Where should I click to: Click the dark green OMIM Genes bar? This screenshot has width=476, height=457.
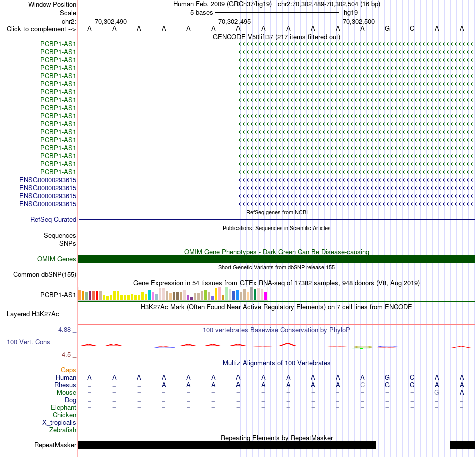277,259
